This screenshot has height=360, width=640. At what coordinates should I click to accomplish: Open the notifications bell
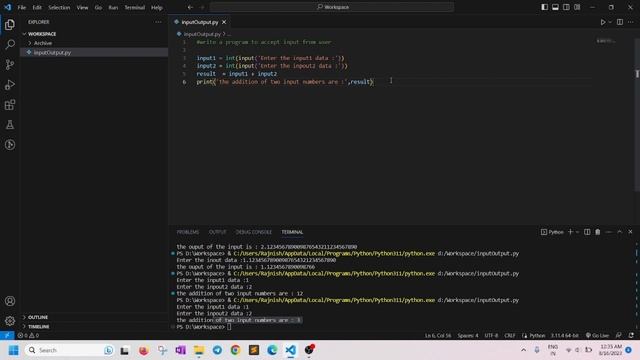coord(631,336)
